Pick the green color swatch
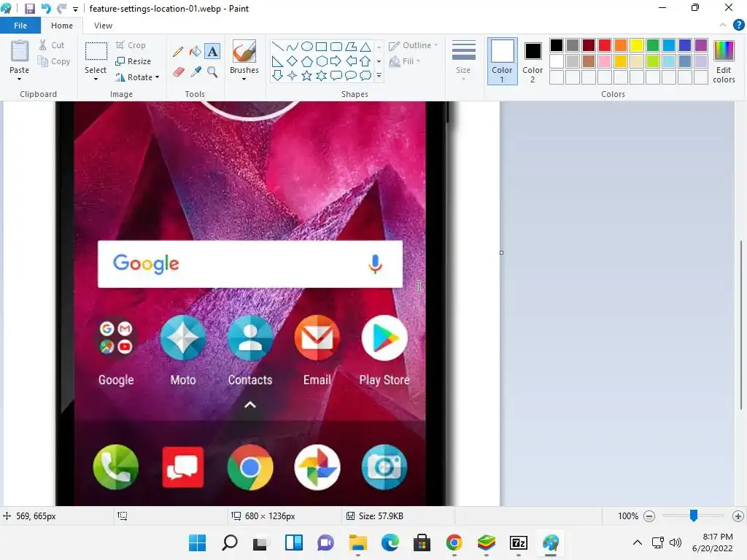Screen dimensions: 747x560 click(653, 45)
